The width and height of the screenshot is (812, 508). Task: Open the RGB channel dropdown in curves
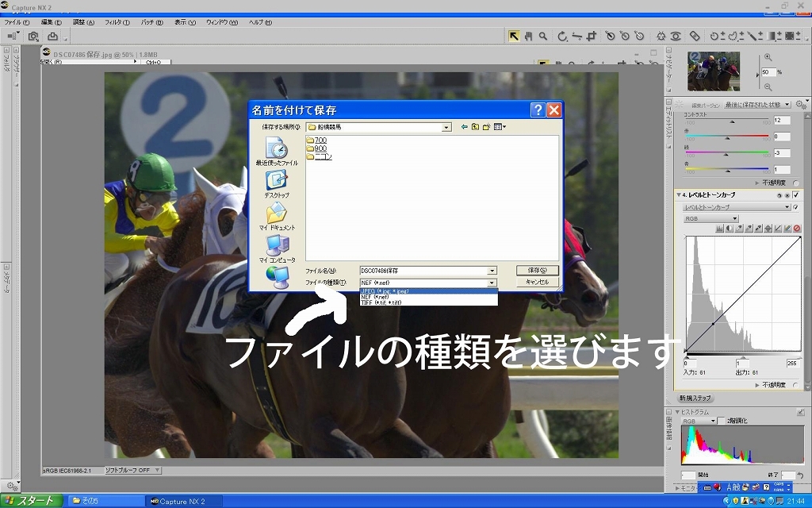click(710, 219)
